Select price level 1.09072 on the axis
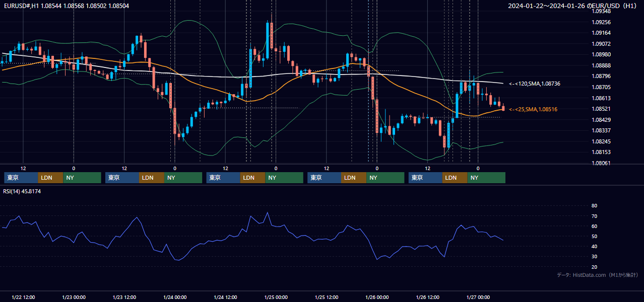Viewport: 644px width, 302px height. pyautogui.click(x=601, y=44)
